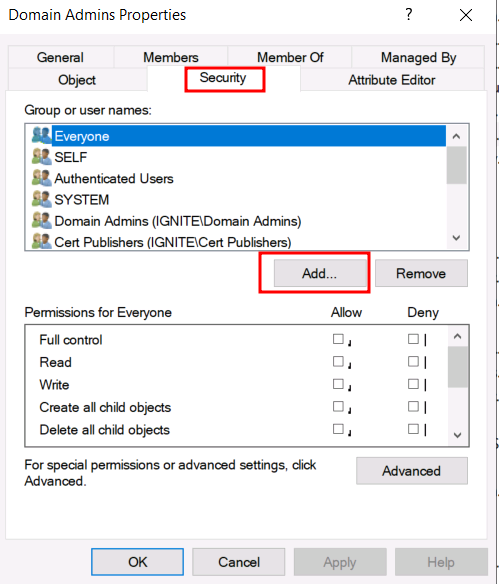Select the SYSTEM account icon
499x584 pixels.
point(41,199)
